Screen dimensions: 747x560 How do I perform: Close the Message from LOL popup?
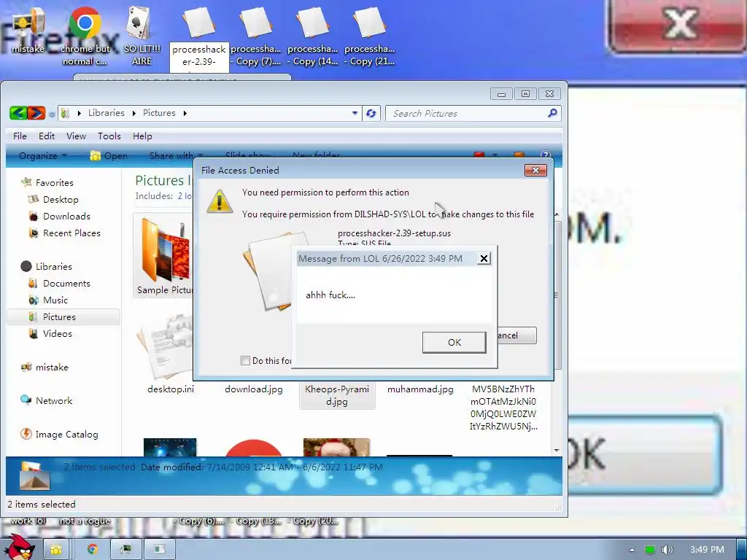tap(484, 259)
